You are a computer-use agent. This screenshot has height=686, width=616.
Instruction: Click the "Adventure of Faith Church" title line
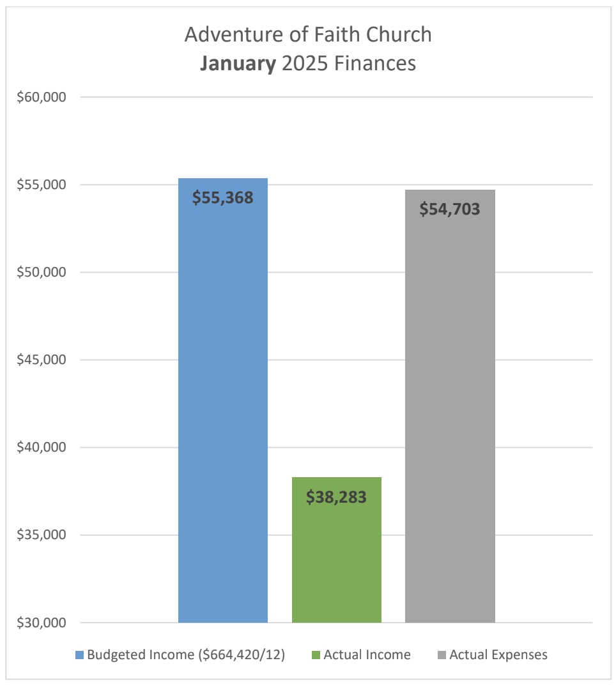[x=308, y=34]
